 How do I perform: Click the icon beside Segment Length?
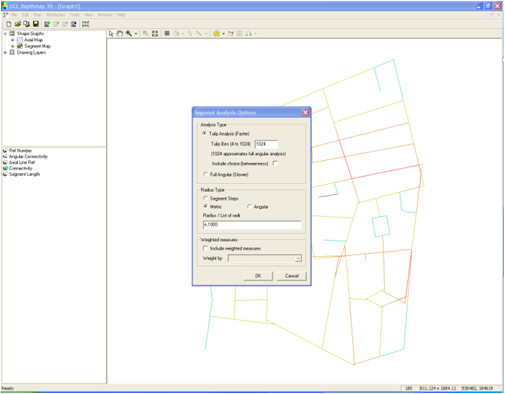[x=5, y=174]
